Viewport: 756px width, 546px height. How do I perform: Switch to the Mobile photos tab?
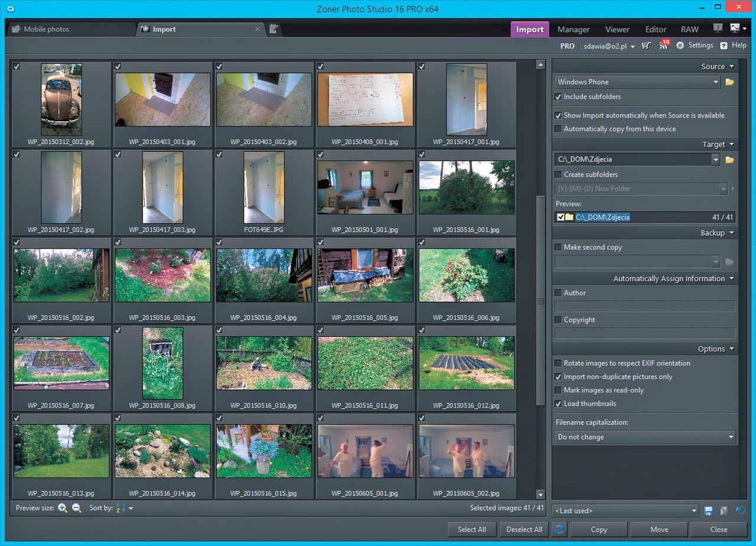pyautogui.click(x=71, y=29)
